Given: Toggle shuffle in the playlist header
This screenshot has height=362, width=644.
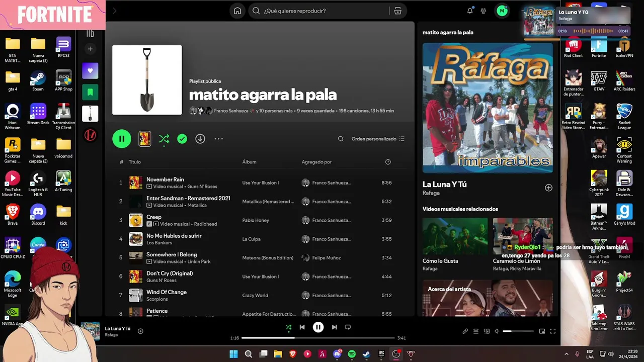Looking at the screenshot, I should (164, 139).
